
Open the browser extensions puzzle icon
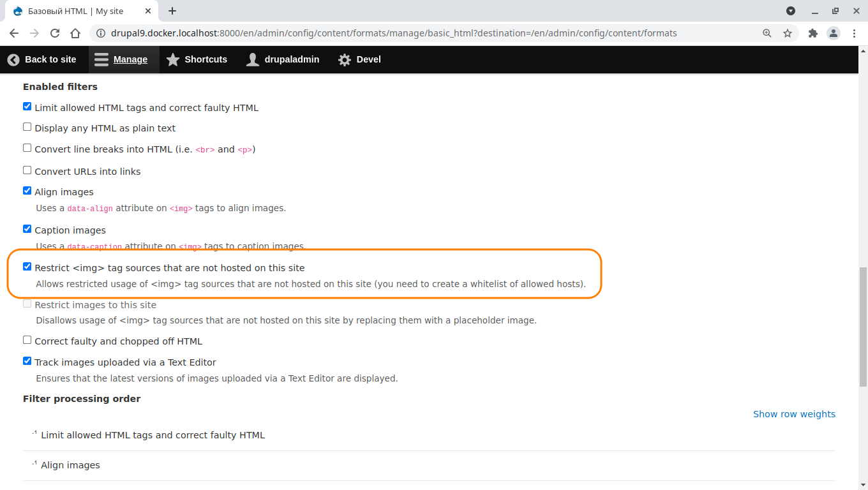click(812, 33)
